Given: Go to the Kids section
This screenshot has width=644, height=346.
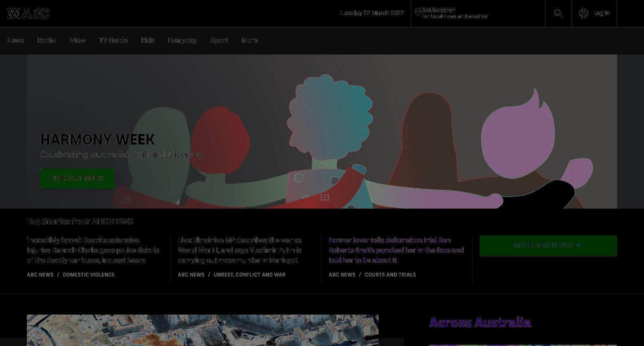Looking at the screenshot, I should (148, 40).
